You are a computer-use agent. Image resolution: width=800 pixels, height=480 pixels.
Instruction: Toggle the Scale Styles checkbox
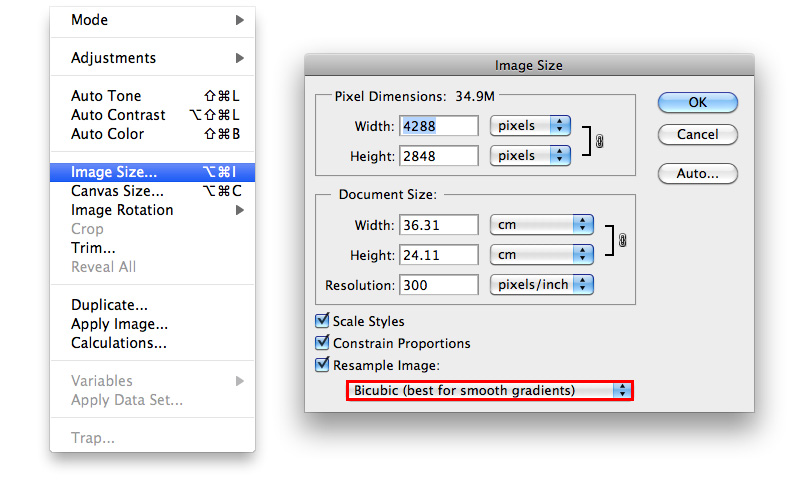(x=322, y=321)
